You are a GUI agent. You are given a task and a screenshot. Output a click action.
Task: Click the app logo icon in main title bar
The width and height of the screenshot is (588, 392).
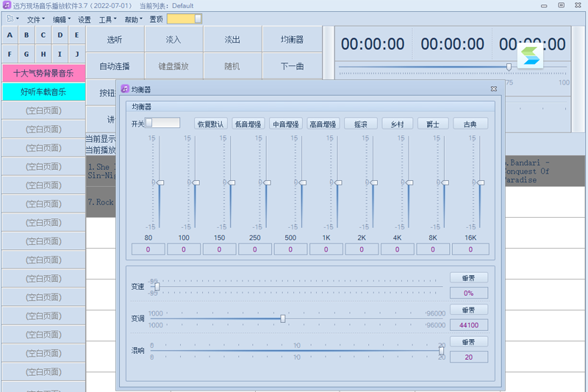tap(6, 5)
